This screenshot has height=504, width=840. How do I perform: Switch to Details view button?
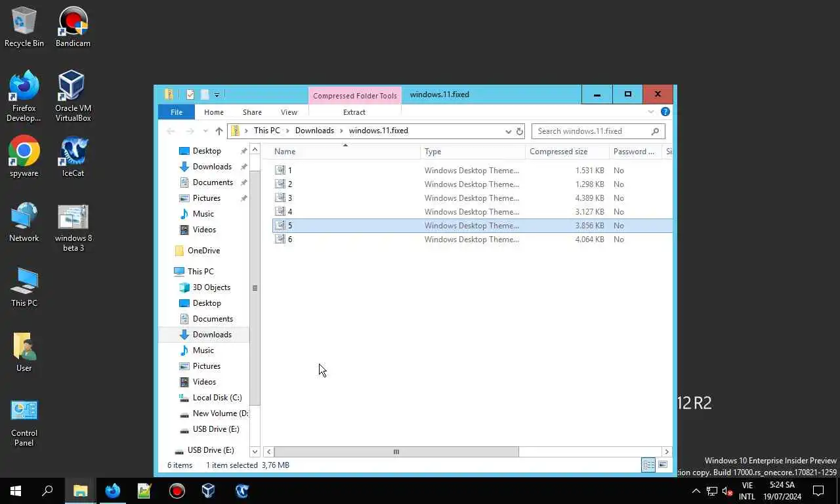(x=648, y=465)
